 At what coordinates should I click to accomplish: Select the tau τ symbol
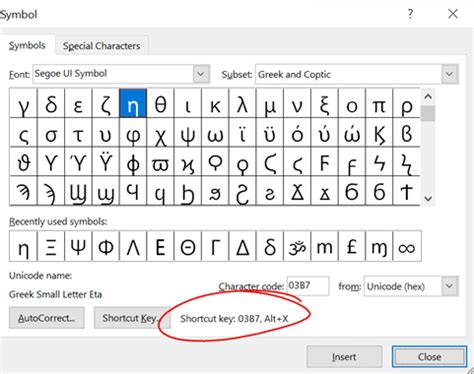point(78,132)
